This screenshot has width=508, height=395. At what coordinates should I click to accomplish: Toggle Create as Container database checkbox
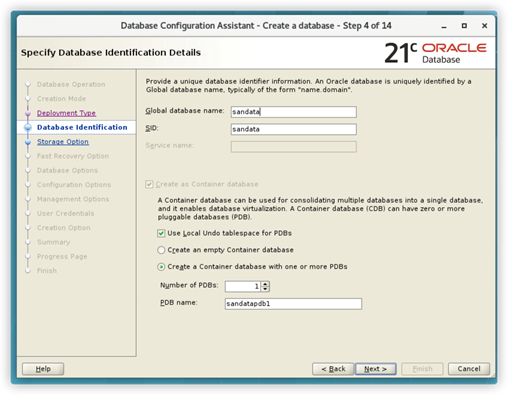149,184
